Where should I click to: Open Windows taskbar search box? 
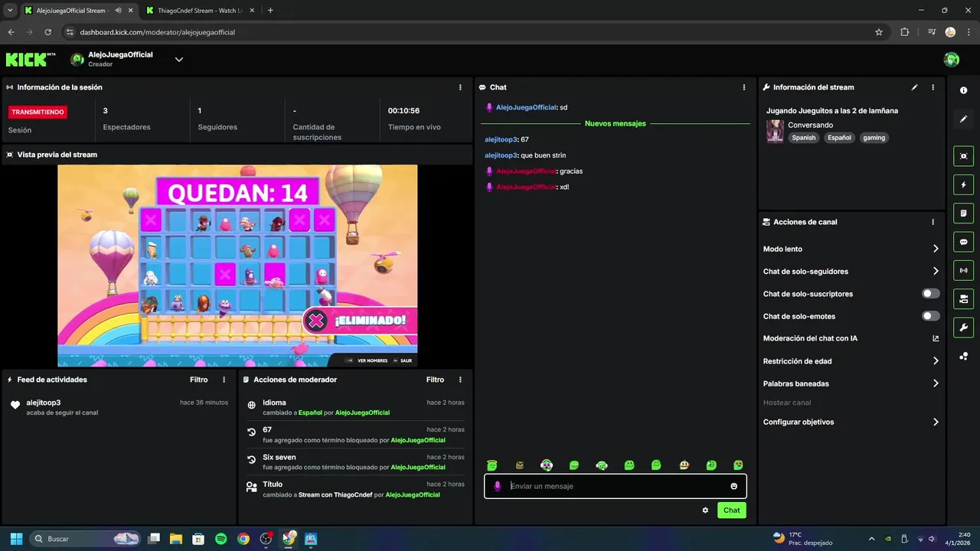(85, 539)
